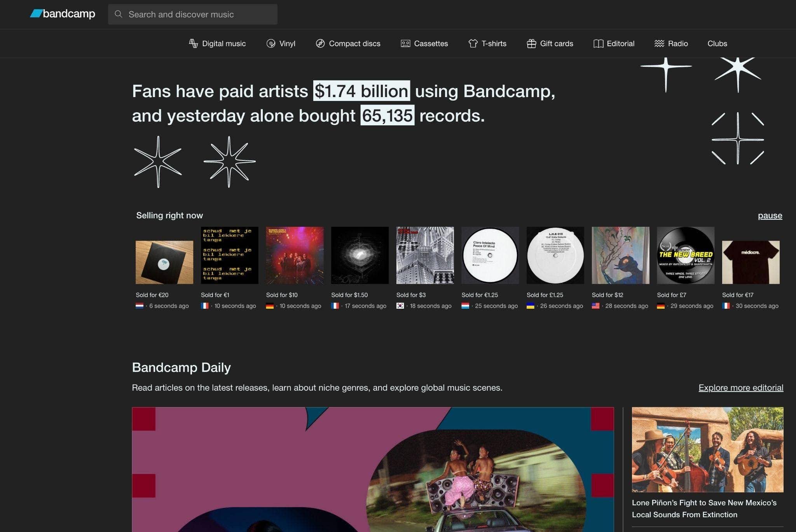This screenshot has width=796, height=532.
Task: Click the French flag under €1 sale
Action: [205, 306]
